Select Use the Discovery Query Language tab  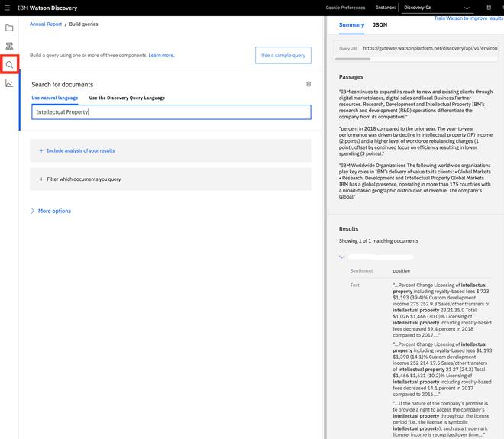point(127,98)
